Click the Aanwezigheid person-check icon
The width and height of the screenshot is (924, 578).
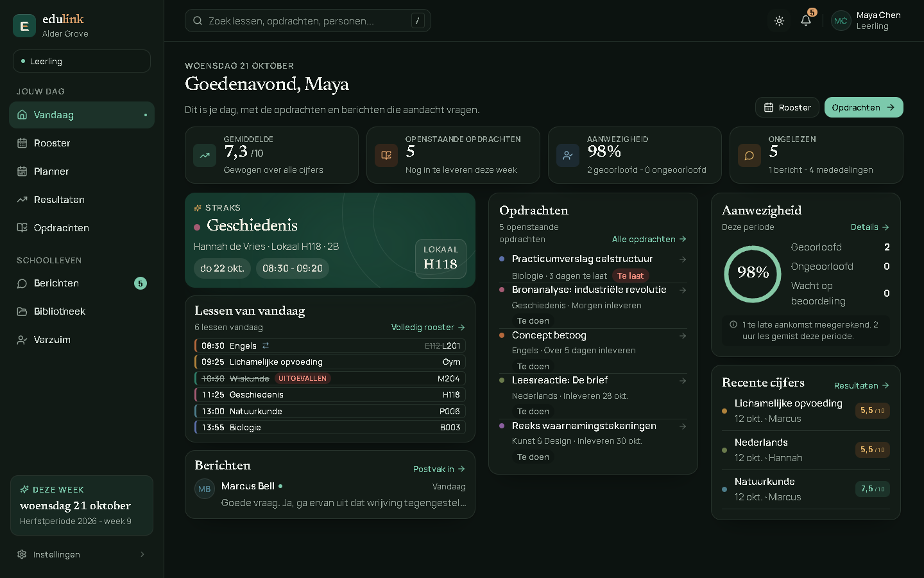coord(568,155)
